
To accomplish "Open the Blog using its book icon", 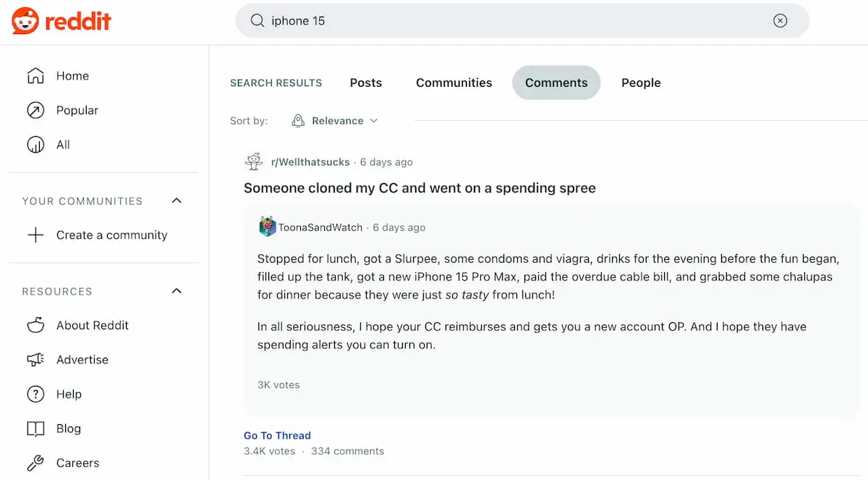I will click(35, 428).
